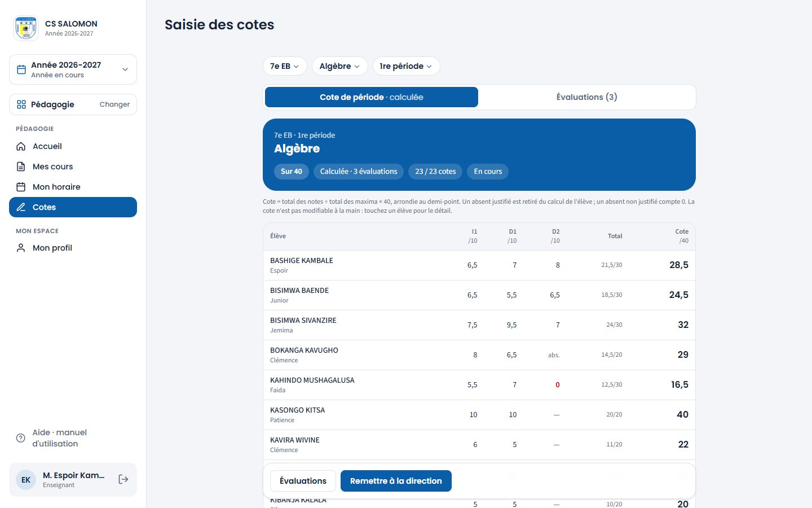
Task: Click the 9,5 D1 score of BISIMWA SIVANZIRE
Action: click(x=511, y=325)
